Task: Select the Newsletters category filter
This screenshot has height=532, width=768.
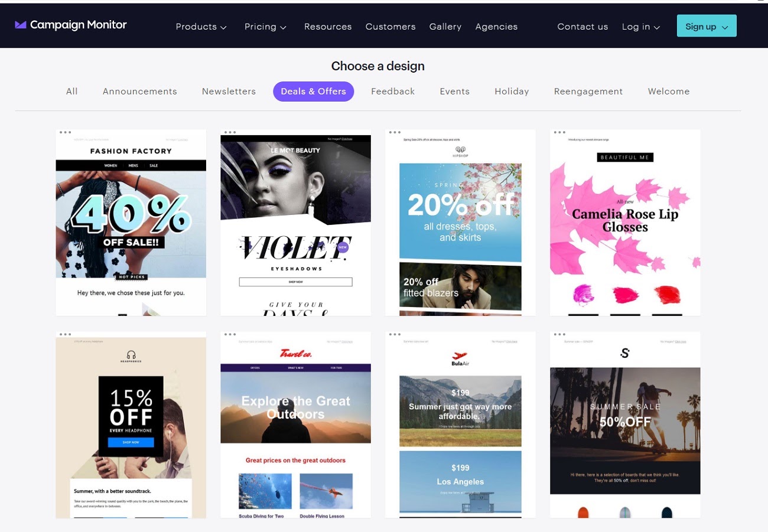Action: (x=229, y=91)
